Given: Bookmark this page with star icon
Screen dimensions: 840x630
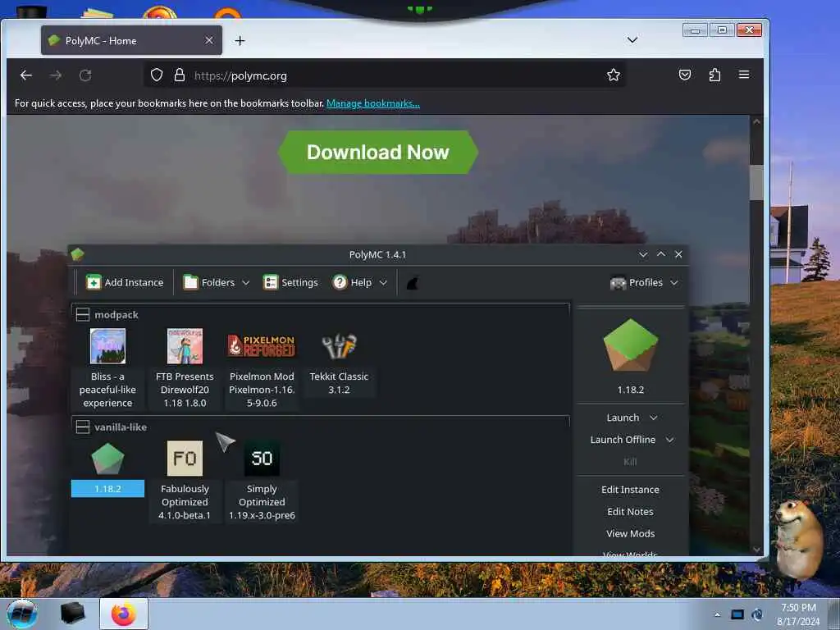Looking at the screenshot, I should coord(614,75).
